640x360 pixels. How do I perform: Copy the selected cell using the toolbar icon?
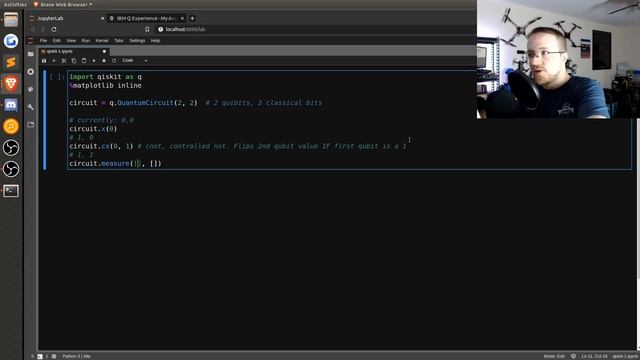pos(74,60)
